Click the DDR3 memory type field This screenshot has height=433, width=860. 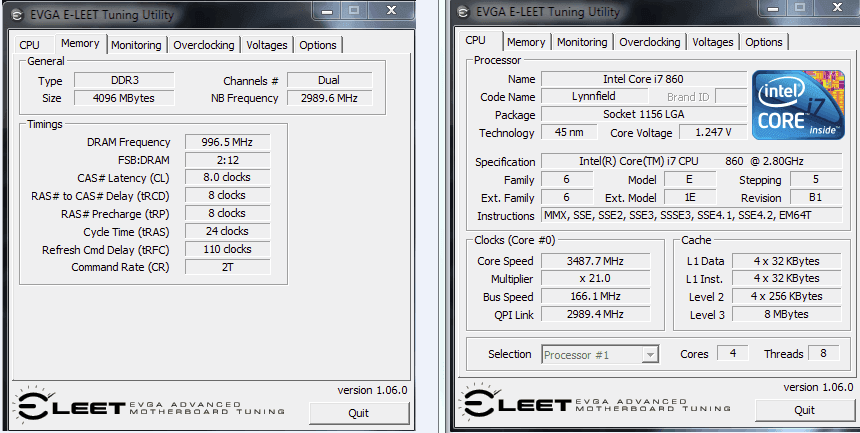125,80
